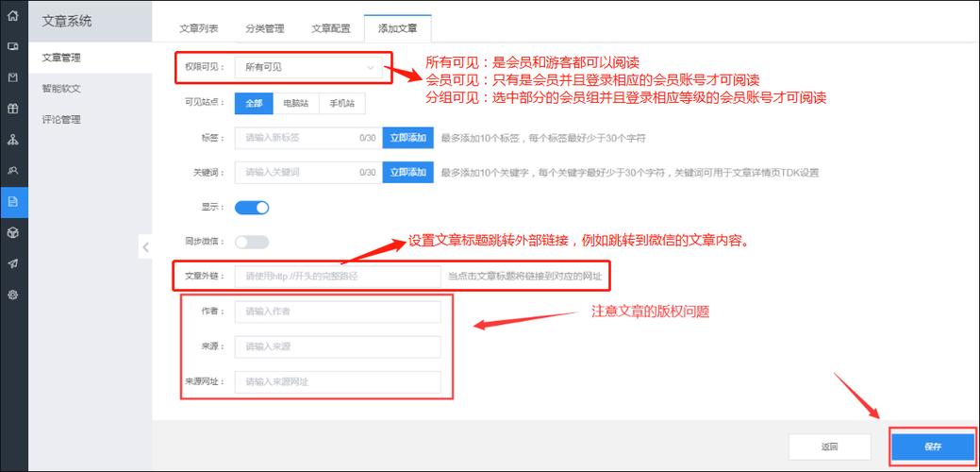Click the hierarchy tree icon in sidebar
This screenshot has height=472, width=980.
coord(12,140)
